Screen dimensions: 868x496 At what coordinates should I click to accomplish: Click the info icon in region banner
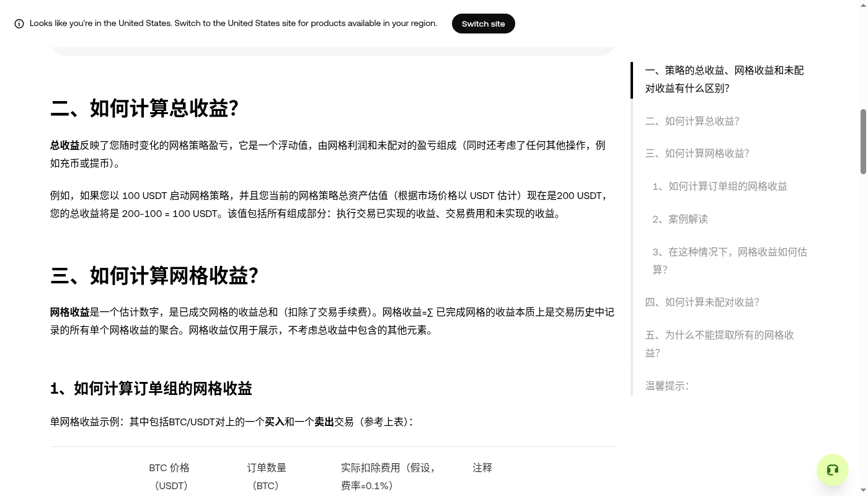pyautogui.click(x=19, y=24)
